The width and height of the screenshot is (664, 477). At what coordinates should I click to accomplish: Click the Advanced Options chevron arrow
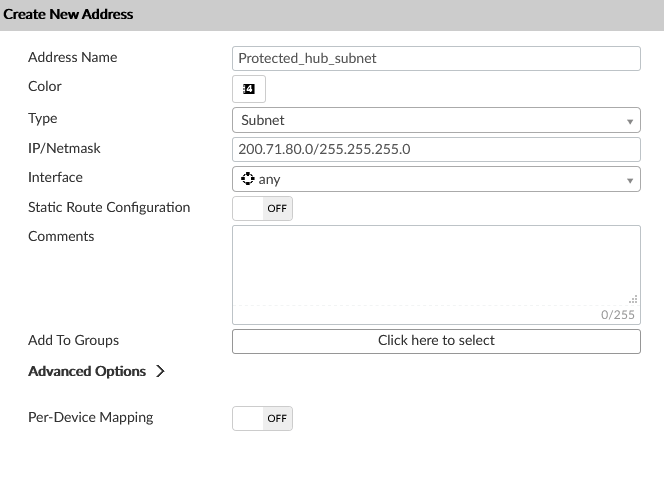[161, 371]
